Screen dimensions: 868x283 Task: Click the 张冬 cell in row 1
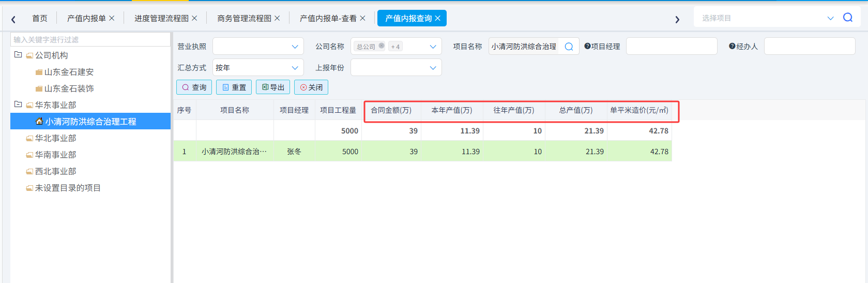coord(294,152)
